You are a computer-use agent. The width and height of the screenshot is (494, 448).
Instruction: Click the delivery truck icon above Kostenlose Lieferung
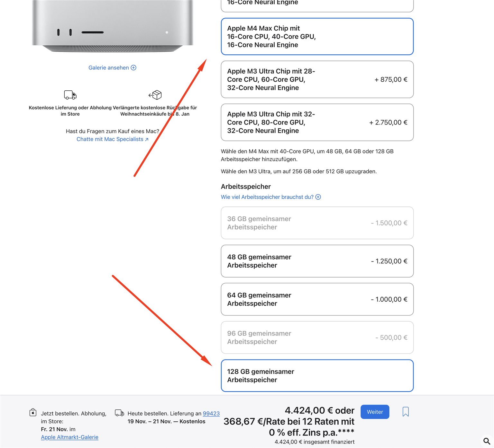tap(70, 95)
